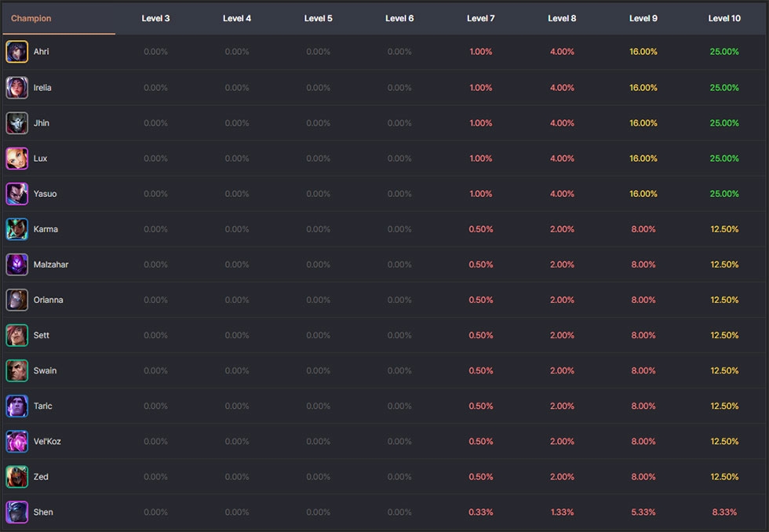The width and height of the screenshot is (769, 532).
Task: Open the Swain champion name link
Action: point(46,370)
